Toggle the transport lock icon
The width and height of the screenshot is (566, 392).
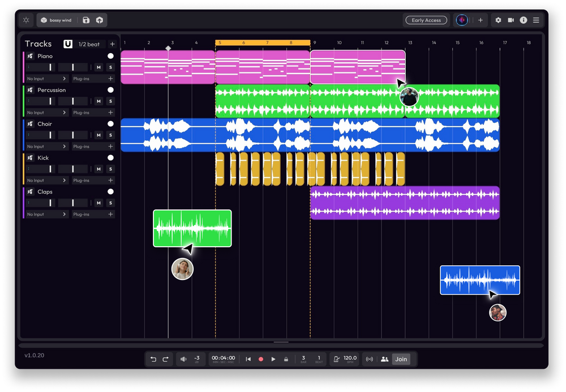tap(286, 359)
